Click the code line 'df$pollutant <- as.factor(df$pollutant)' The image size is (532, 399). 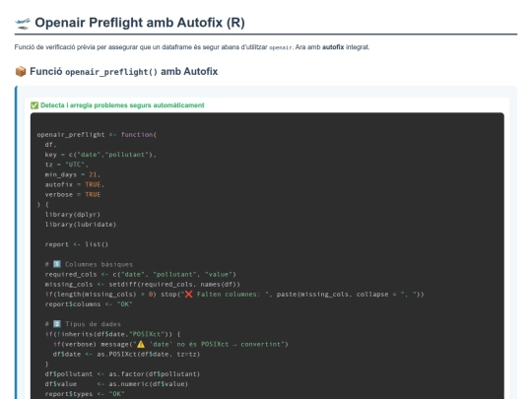coord(122,374)
